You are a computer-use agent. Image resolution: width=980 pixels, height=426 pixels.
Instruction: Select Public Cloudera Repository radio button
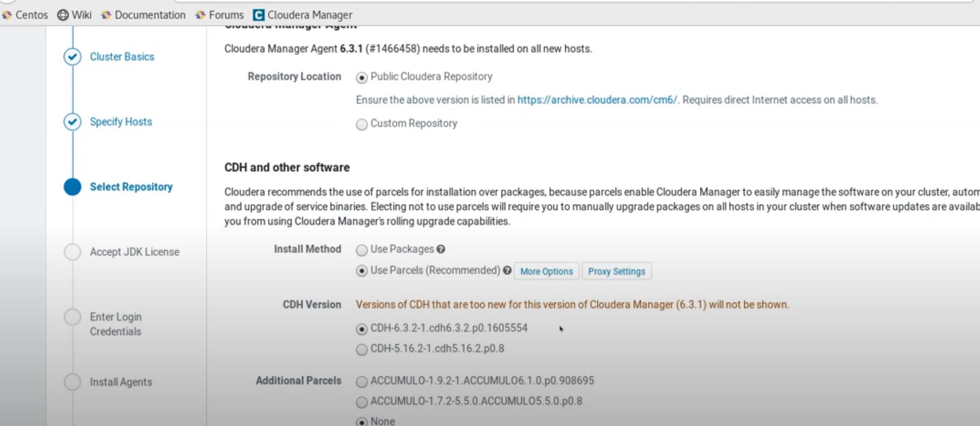[362, 77]
